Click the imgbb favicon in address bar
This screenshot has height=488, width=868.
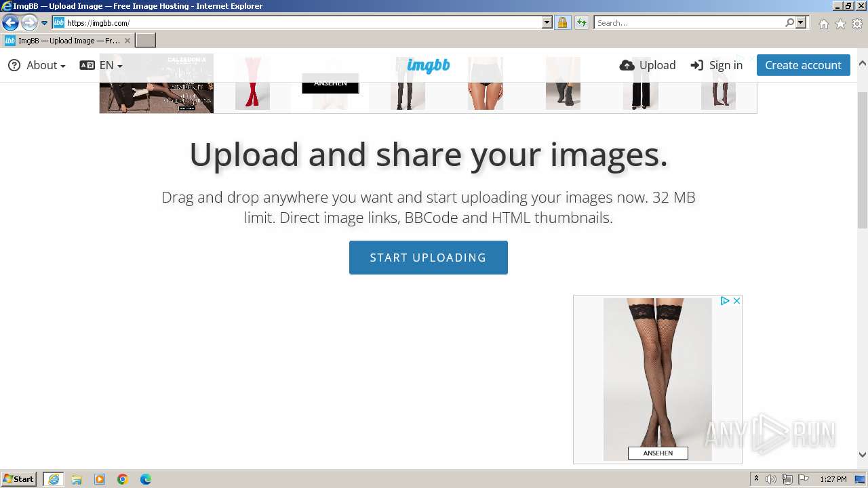58,23
